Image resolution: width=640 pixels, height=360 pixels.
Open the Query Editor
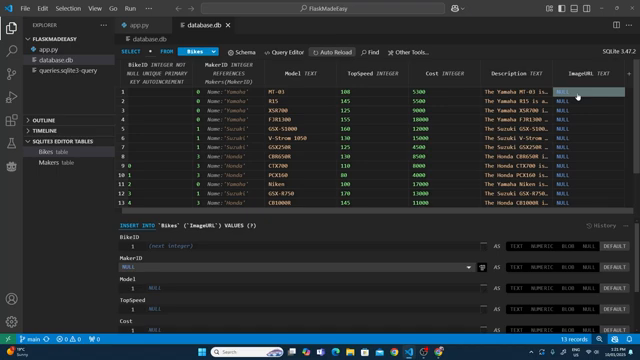point(284,52)
